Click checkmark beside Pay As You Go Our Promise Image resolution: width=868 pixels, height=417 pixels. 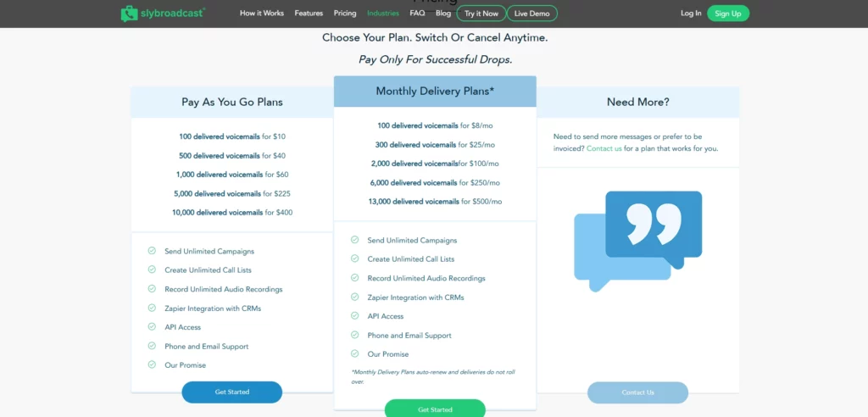[x=152, y=365]
